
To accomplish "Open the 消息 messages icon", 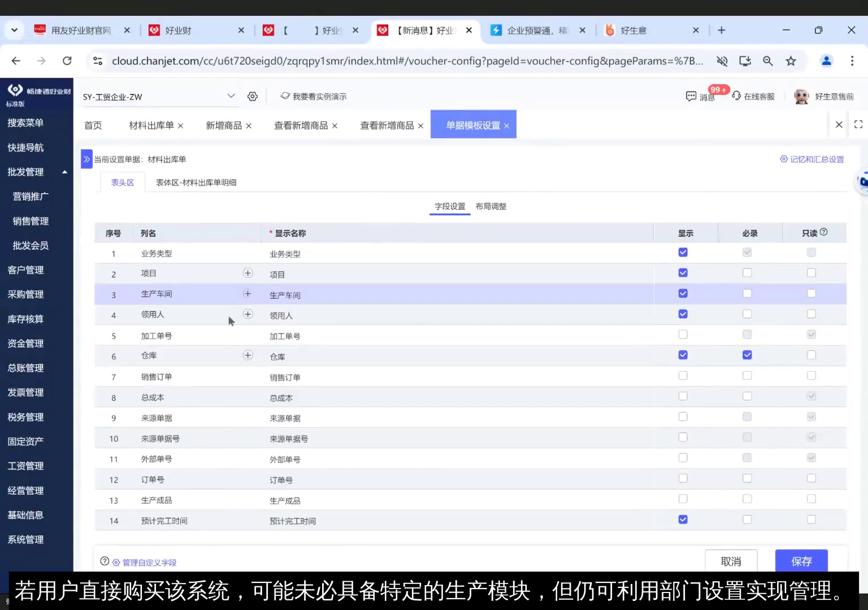I will pyautogui.click(x=691, y=96).
